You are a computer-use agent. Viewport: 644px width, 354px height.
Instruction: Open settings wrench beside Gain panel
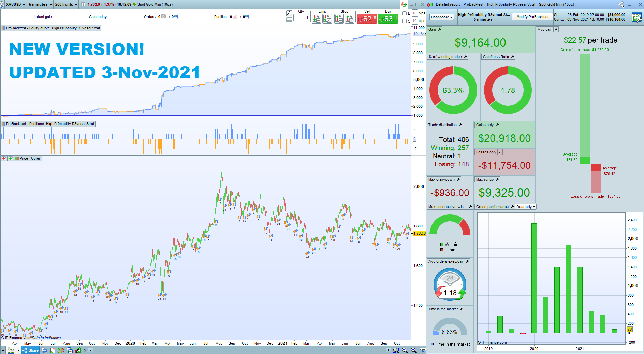pyautogui.click(x=440, y=29)
